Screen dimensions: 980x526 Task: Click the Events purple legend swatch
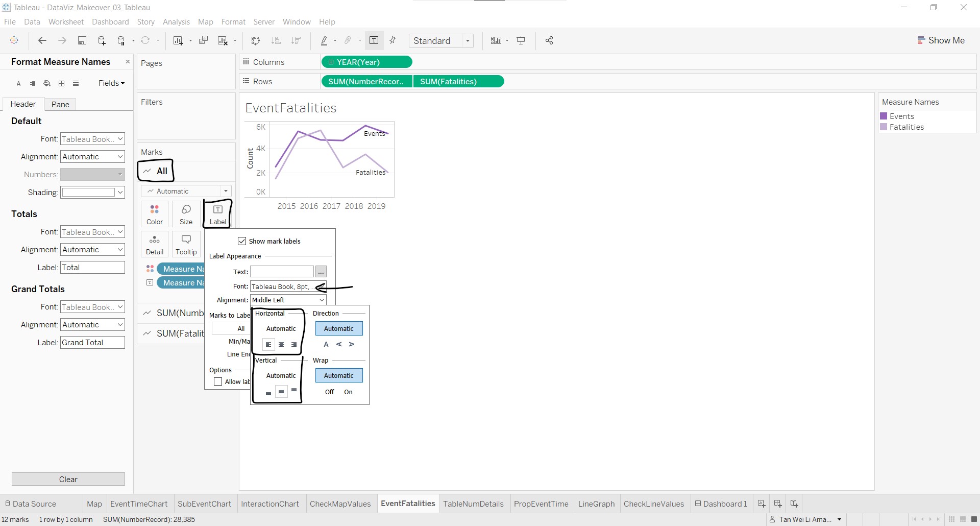[x=884, y=116]
